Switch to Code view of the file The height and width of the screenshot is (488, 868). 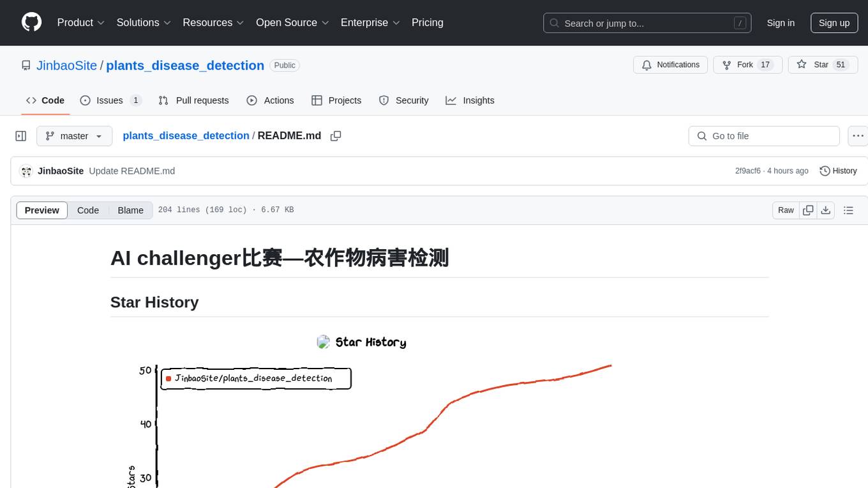(x=88, y=210)
